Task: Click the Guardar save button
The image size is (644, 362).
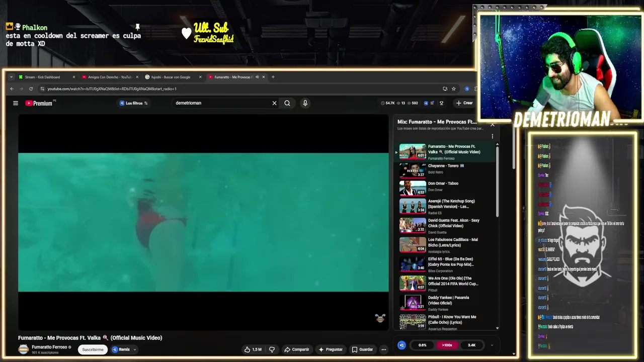Action: pos(362,349)
